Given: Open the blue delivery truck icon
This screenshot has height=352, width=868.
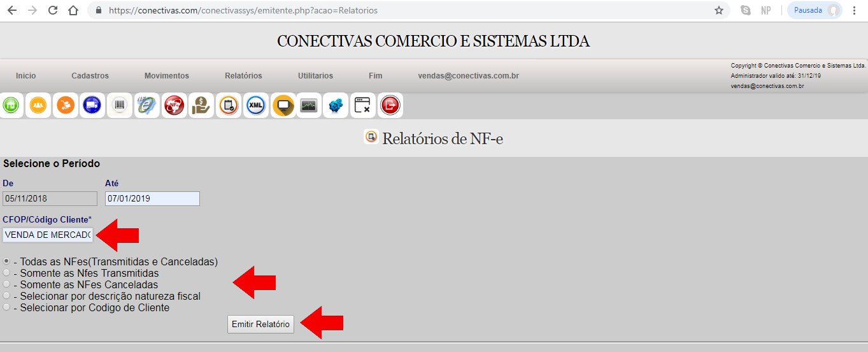Looking at the screenshot, I should [x=92, y=105].
